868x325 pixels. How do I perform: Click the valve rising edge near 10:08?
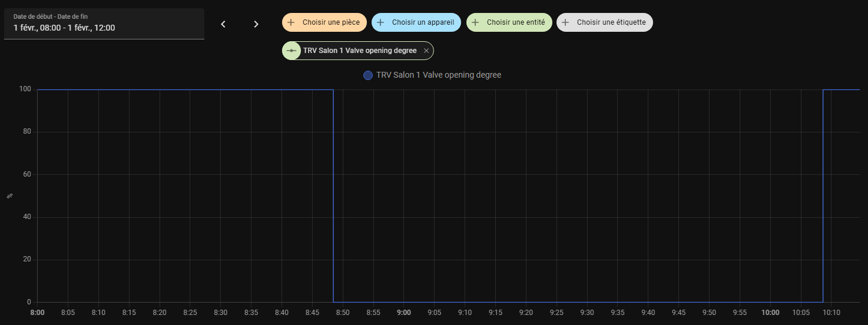pyautogui.click(x=823, y=195)
